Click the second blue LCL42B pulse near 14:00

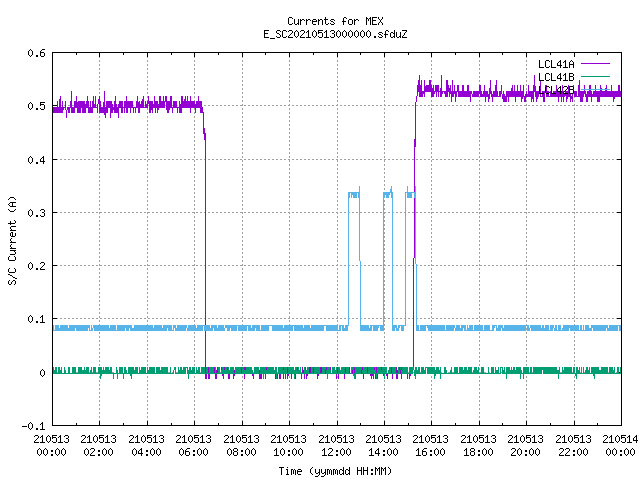[x=388, y=257]
